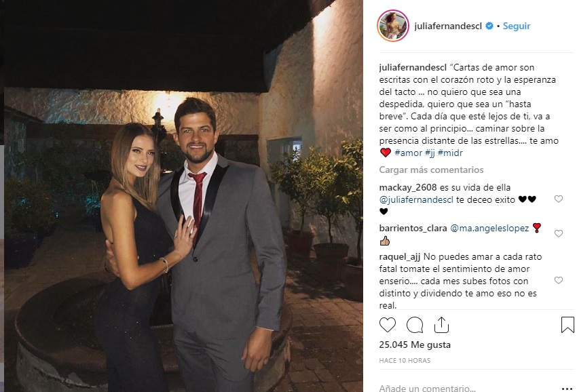Like mackay_2608's comment
Image resolution: width=577 pixels, height=392 pixels.
click(x=559, y=199)
